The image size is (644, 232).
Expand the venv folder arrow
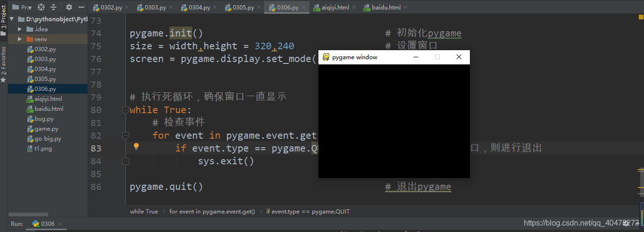point(20,39)
